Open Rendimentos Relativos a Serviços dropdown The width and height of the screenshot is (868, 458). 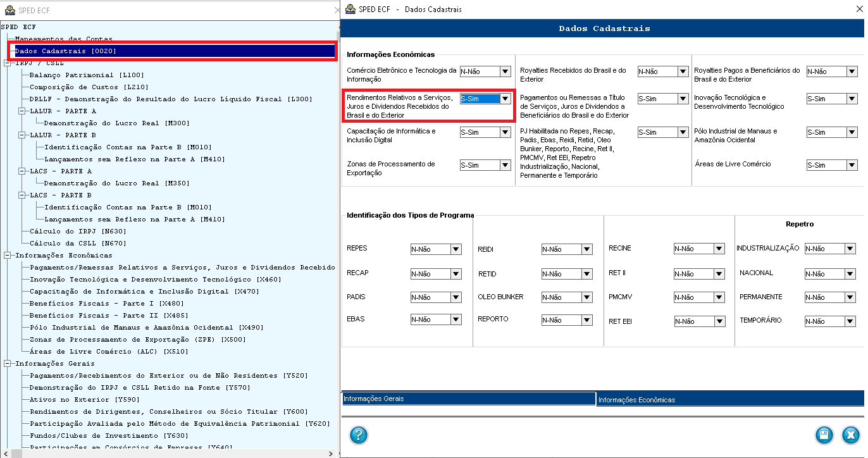tap(505, 99)
